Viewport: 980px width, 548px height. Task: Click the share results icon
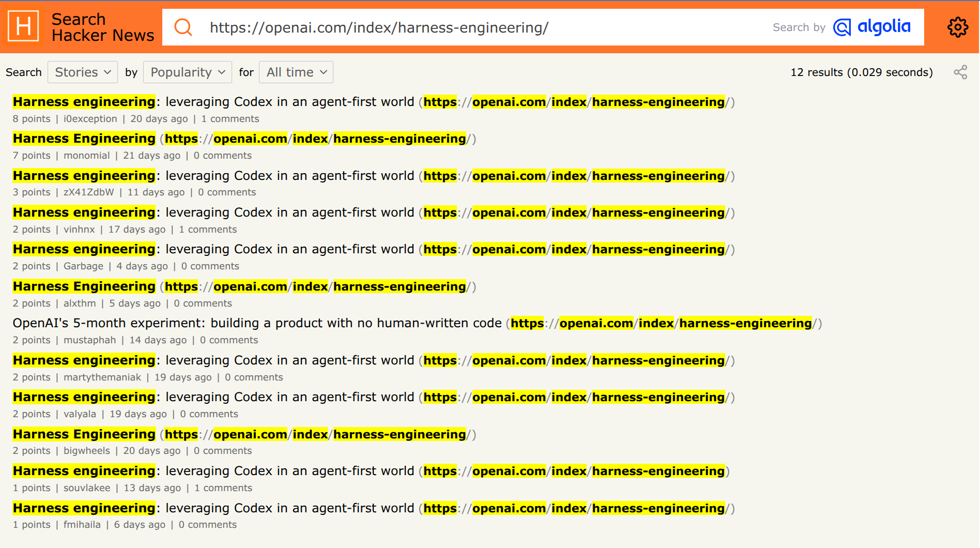[960, 72]
